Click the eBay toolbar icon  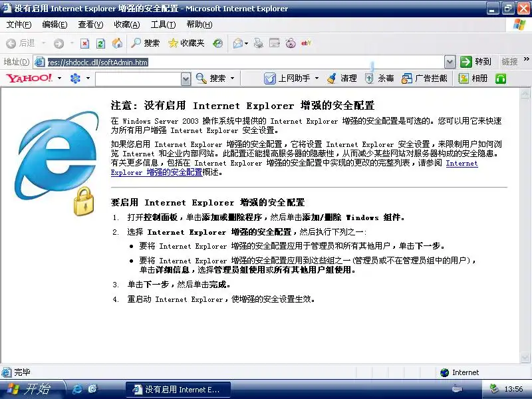pos(306,43)
